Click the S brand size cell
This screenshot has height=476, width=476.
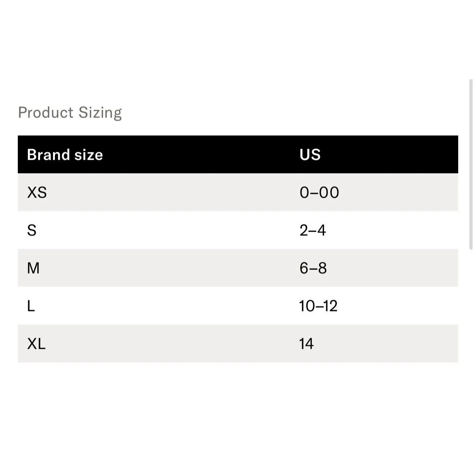coord(32,231)
